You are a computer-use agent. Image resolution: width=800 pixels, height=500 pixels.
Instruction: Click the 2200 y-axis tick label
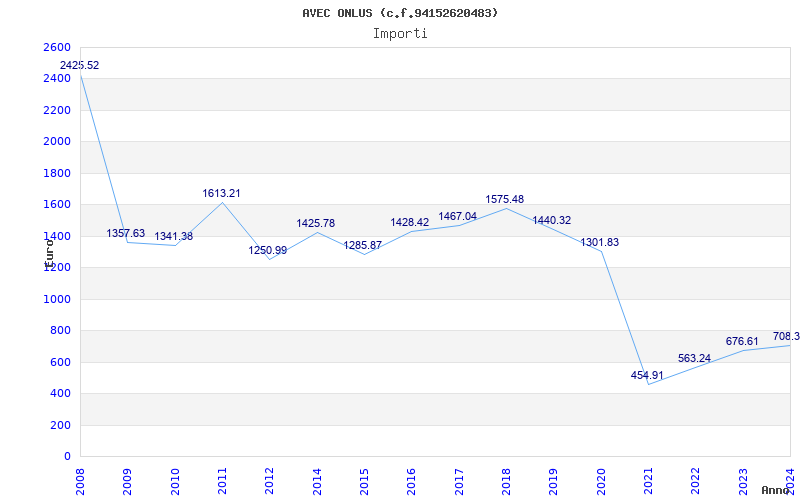point(56,110)
